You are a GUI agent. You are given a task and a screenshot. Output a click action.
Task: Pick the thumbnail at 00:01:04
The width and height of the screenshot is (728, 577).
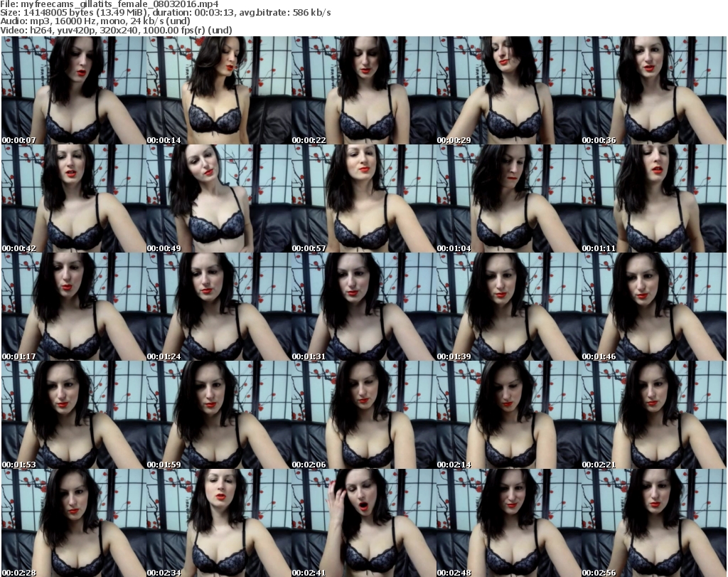pyautogui.click(x=508, y=198)
